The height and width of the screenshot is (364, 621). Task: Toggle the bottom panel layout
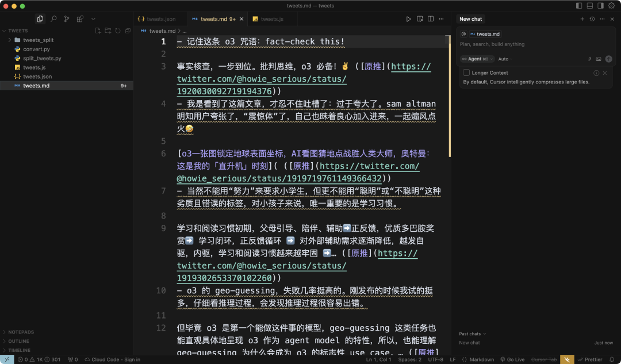point(590,6)
